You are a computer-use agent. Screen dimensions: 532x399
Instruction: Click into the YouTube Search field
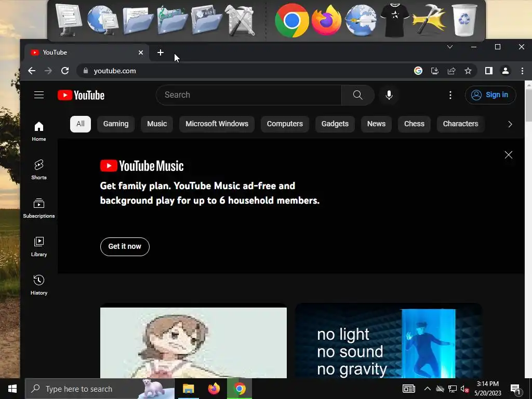click(x=249, y=95)
